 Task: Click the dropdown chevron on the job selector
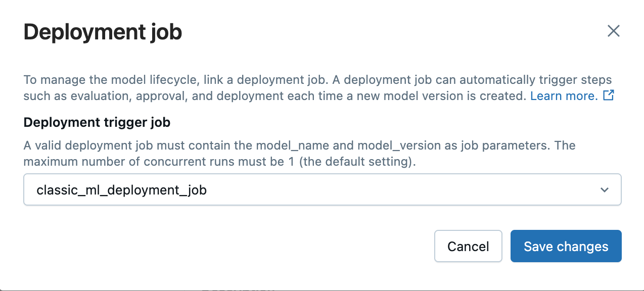click(x=604, y=190)
